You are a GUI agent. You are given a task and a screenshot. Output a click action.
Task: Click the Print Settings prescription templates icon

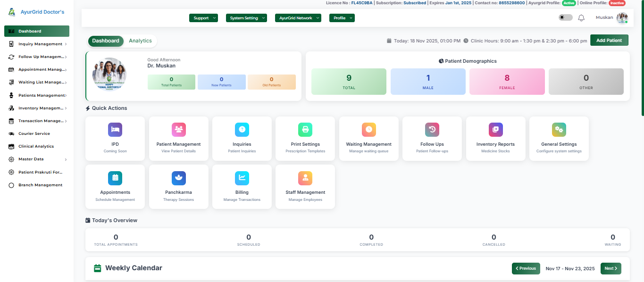pyautogui.click(x=305, y=129)
